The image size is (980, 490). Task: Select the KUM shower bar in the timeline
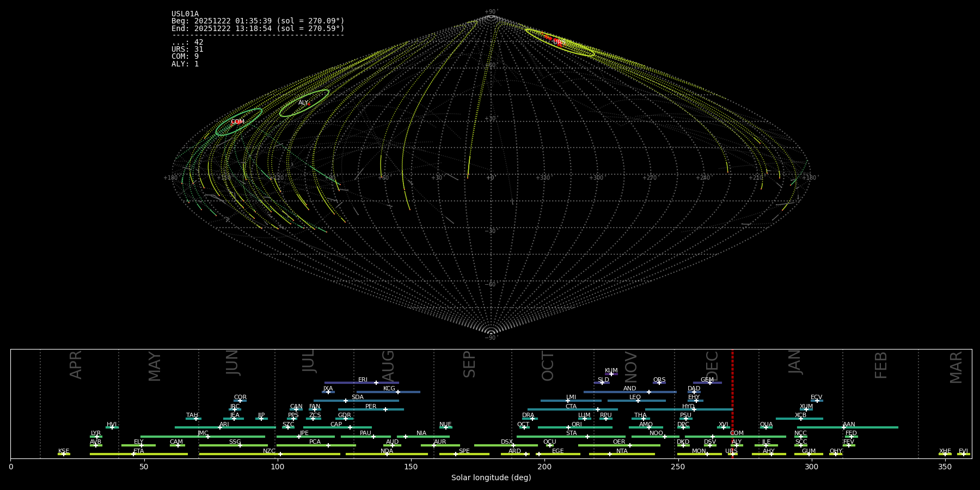pos(611,374)
